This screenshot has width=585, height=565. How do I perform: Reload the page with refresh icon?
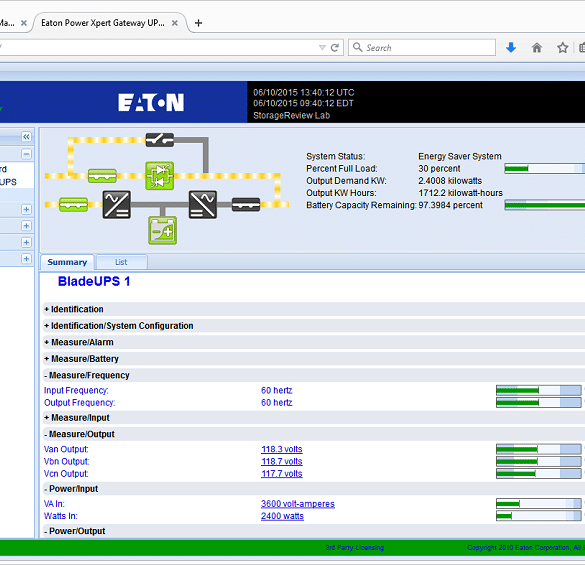(335, 47)
